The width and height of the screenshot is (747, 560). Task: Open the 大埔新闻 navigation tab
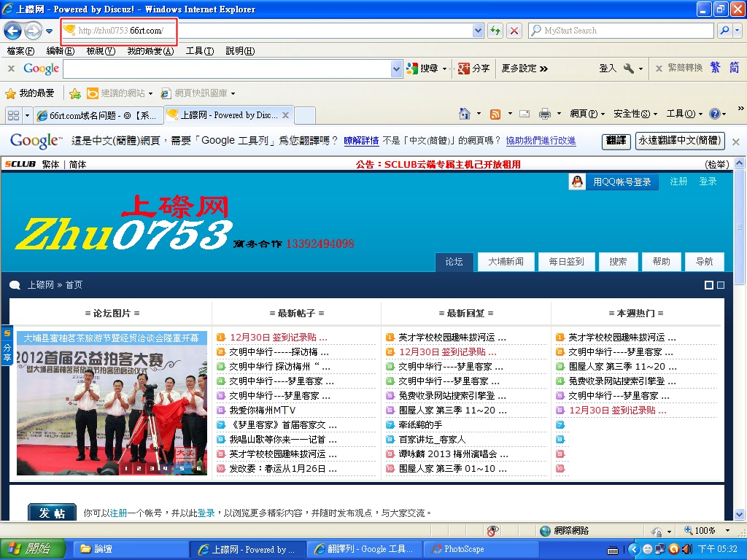tap(506, 262)
